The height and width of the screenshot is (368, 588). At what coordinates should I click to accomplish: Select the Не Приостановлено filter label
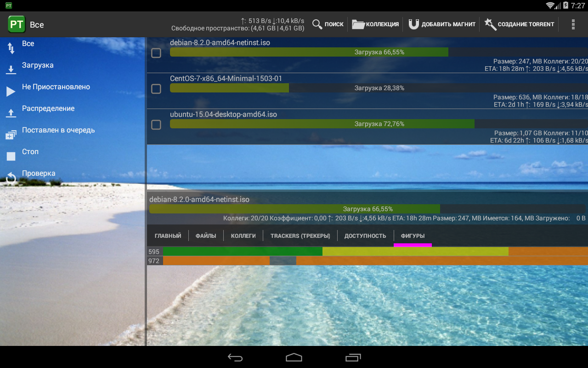[56, 87]
